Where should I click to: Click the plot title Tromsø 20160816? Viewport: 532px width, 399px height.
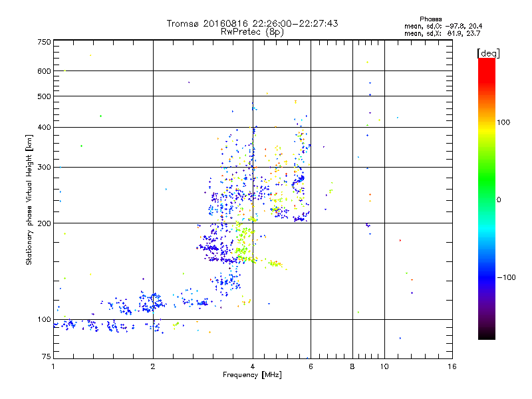click(252, 23)
